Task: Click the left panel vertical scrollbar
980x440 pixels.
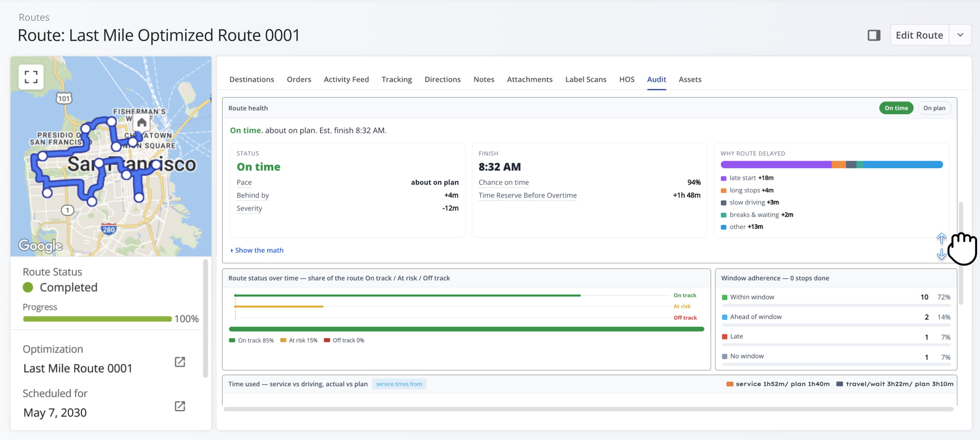Action: (205, 319)
